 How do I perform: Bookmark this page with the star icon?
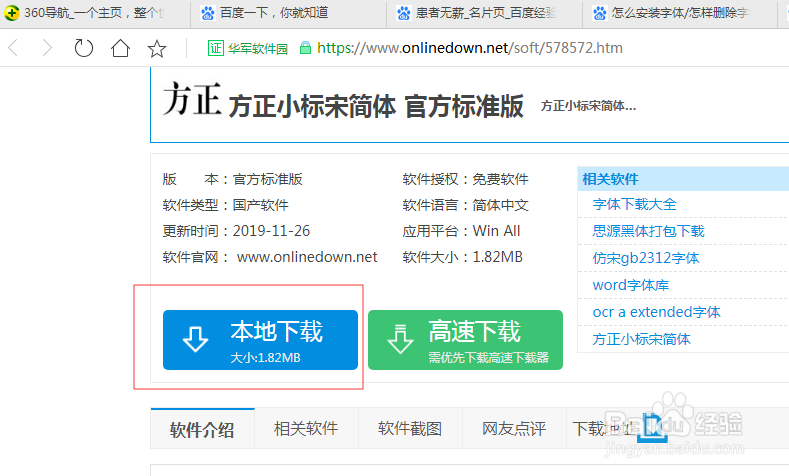pos(157,49)
